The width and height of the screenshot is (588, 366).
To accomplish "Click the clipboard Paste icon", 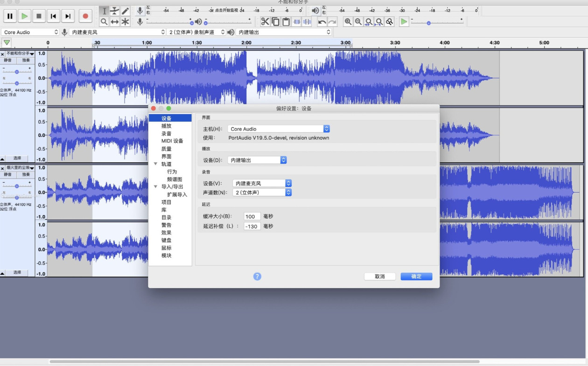I will (286, 21).
